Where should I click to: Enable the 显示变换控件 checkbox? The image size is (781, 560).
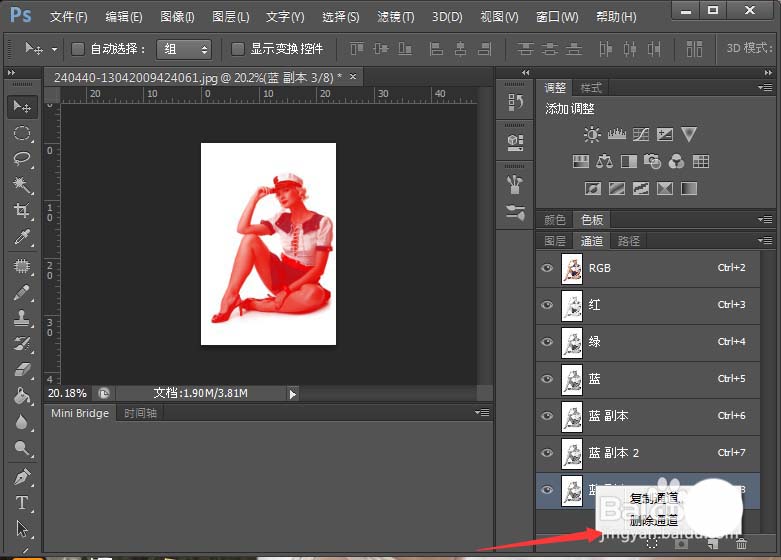238,49
